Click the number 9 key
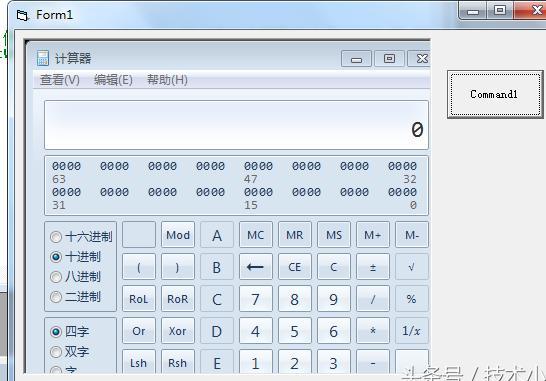Screen dimensions: 546x381 pos(334,299)
